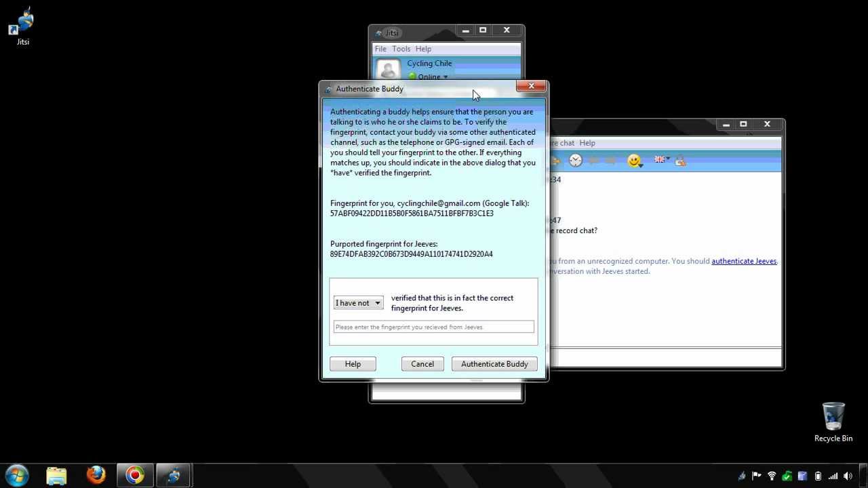
Task: Open Tools menu in Jitsi main window
Action: [x=401, y=49]
